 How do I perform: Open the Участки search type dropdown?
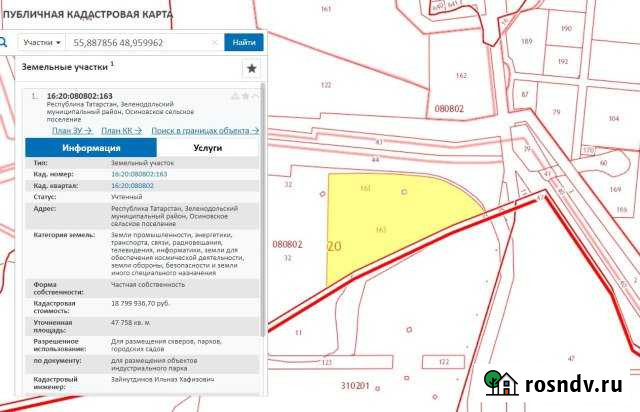(x=42, y=43)
